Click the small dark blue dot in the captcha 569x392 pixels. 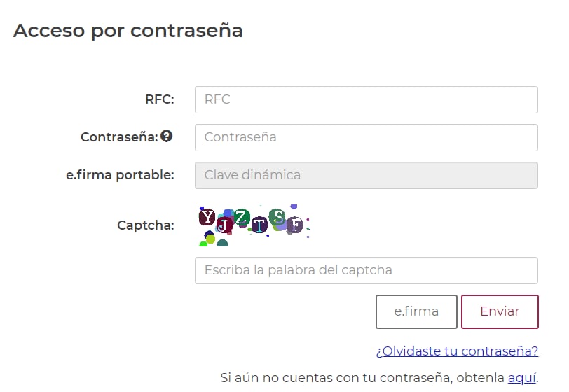208,232
